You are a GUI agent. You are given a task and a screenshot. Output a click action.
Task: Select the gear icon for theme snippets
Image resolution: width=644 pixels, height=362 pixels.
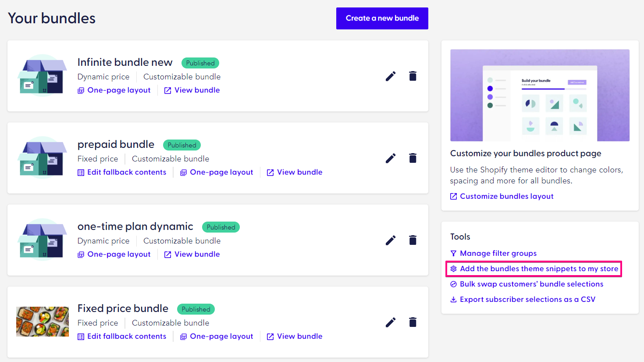454,269
